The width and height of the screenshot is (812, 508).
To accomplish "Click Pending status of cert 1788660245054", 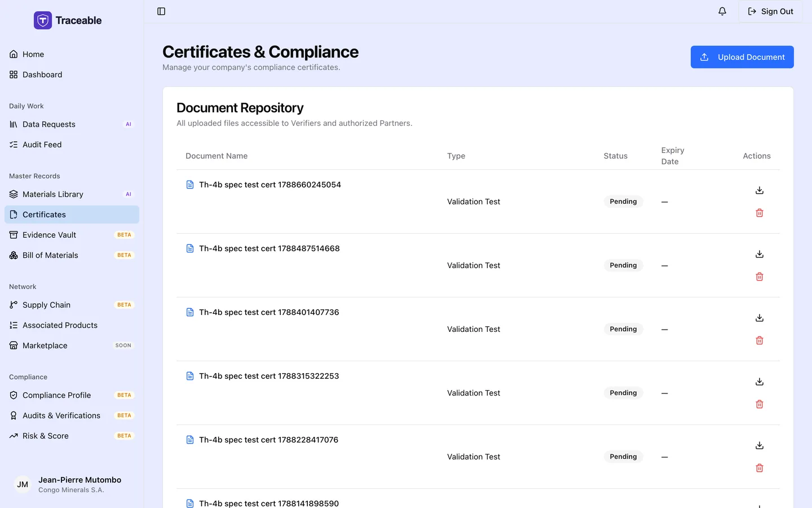I will point(623,202).
